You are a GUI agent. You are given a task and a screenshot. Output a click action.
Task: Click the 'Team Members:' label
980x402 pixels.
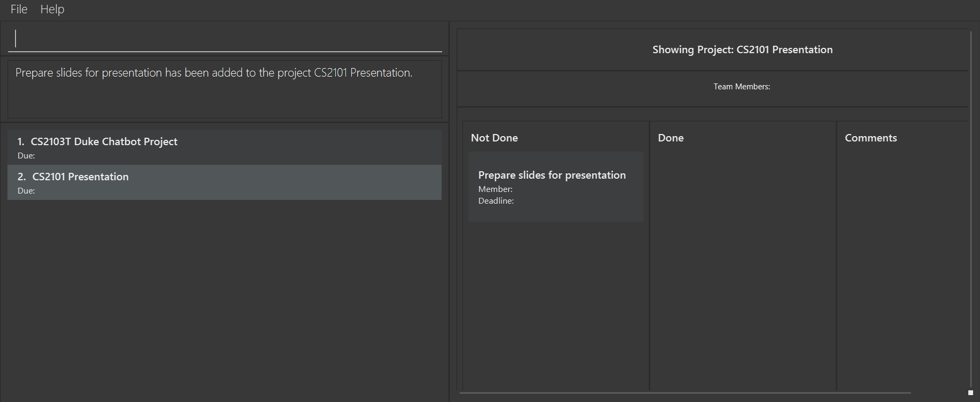point(741,87)
